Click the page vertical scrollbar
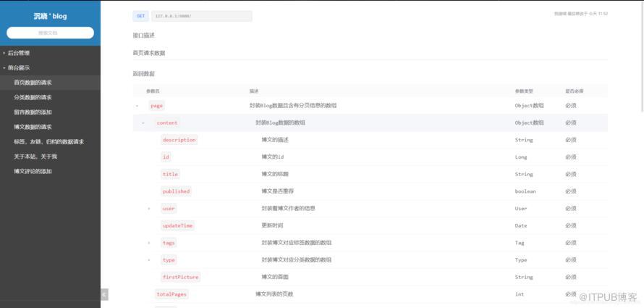 642,57
